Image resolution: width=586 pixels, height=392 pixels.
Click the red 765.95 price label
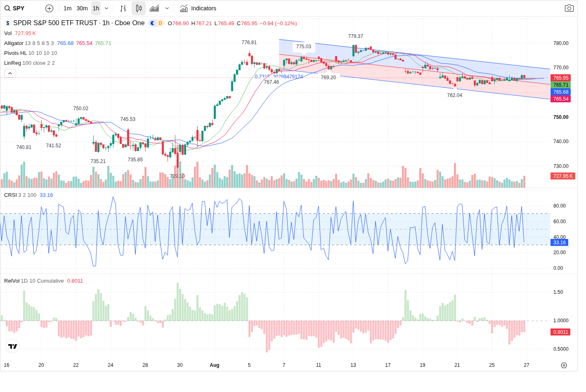pos(561,78)
